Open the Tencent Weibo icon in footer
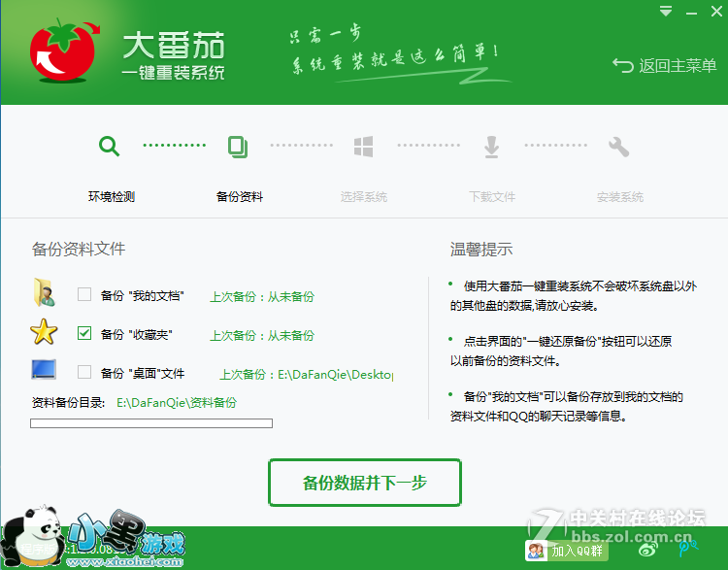The height and width of the screenshot is (570, 728). click(688, 549)
